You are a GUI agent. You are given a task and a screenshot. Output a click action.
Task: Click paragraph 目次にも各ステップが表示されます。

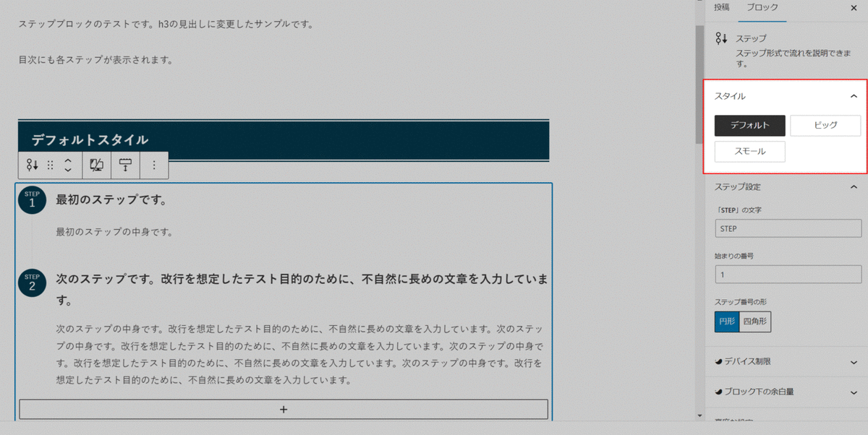(x=95, y=60)
